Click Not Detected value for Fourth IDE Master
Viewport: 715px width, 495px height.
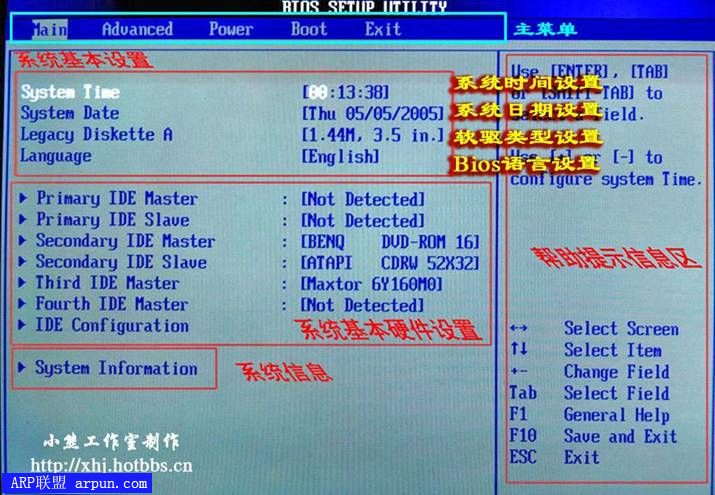tap(363, 305)
